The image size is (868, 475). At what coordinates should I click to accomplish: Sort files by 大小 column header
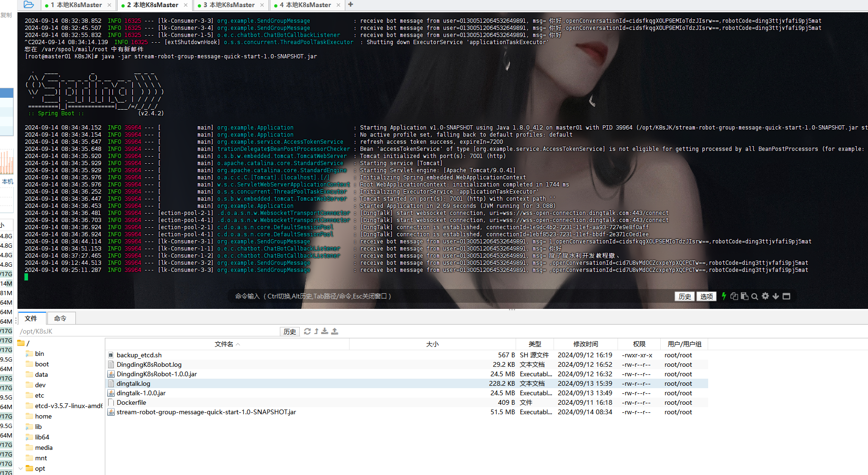point(432,344)
